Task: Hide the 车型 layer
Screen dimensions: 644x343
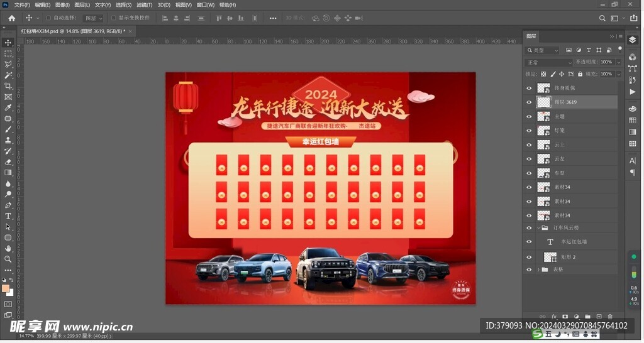Action: pyautogui.click(x=529, y=173)
